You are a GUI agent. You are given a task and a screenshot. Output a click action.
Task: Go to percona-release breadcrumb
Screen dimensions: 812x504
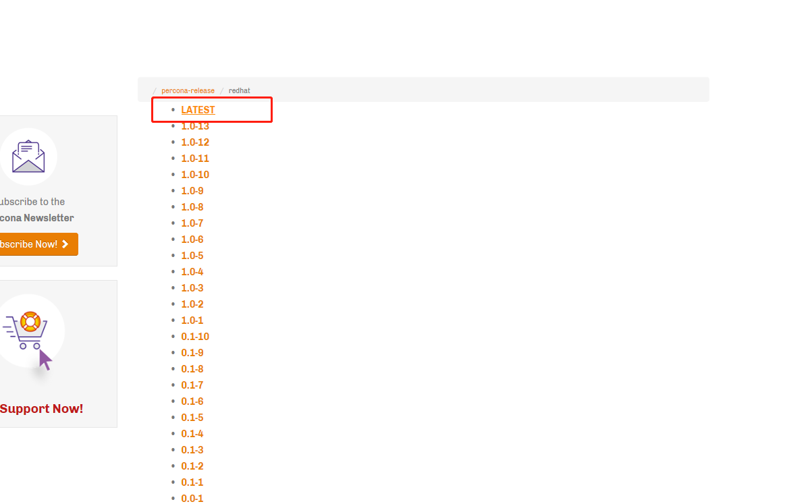coord(188,90)
